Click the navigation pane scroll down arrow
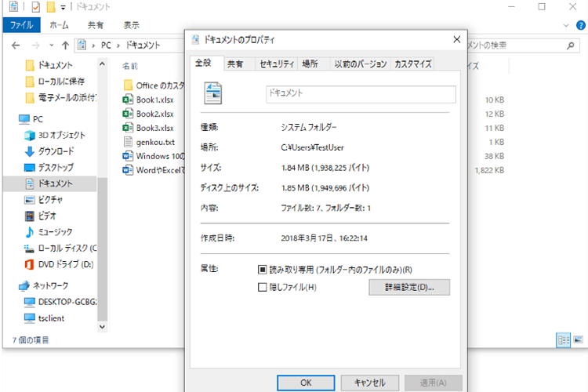588x392 pixels. coord(103,327)
